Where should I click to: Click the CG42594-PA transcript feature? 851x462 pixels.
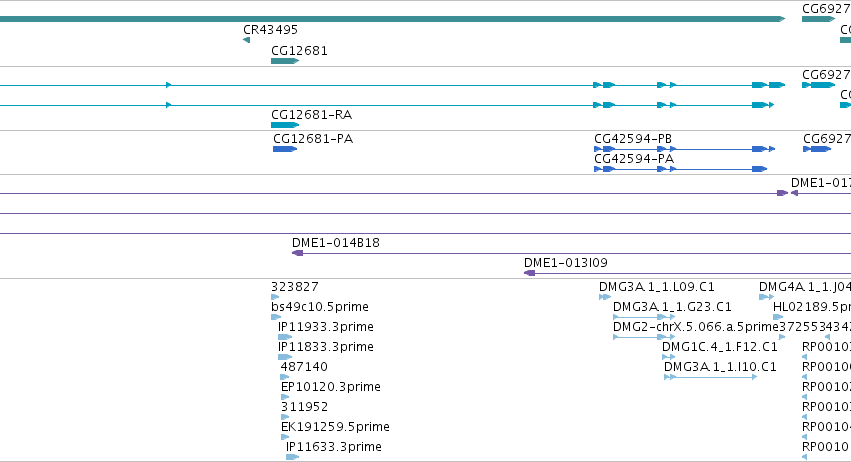[x=681, y=169]
